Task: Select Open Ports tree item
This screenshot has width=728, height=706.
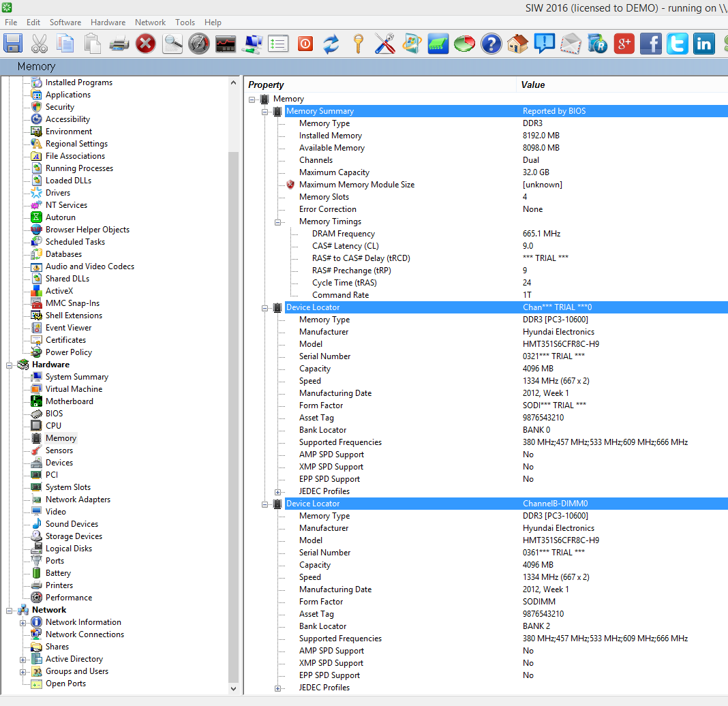Action: pos(65,684)
